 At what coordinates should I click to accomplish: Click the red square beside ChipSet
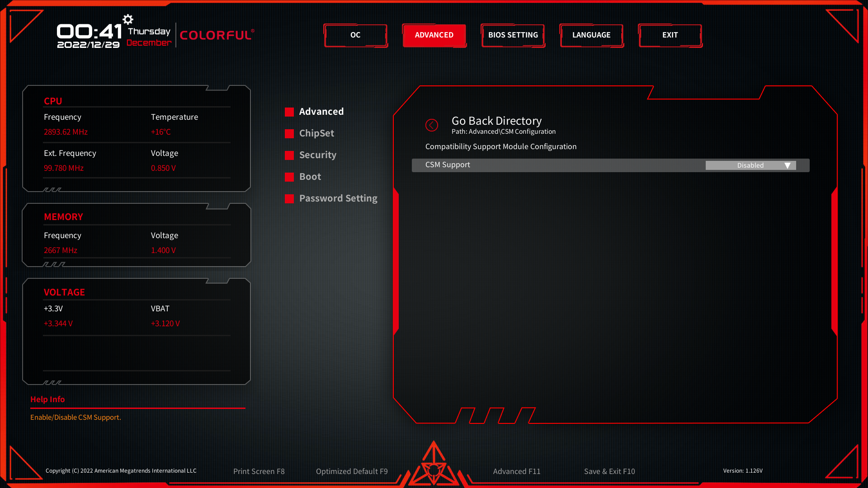pyautogui.click(x=289, y=134)
